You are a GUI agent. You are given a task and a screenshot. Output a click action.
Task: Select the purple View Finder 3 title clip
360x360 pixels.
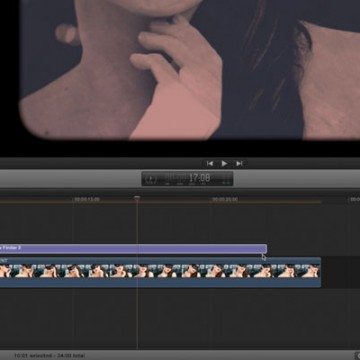(x=133, y=249)
